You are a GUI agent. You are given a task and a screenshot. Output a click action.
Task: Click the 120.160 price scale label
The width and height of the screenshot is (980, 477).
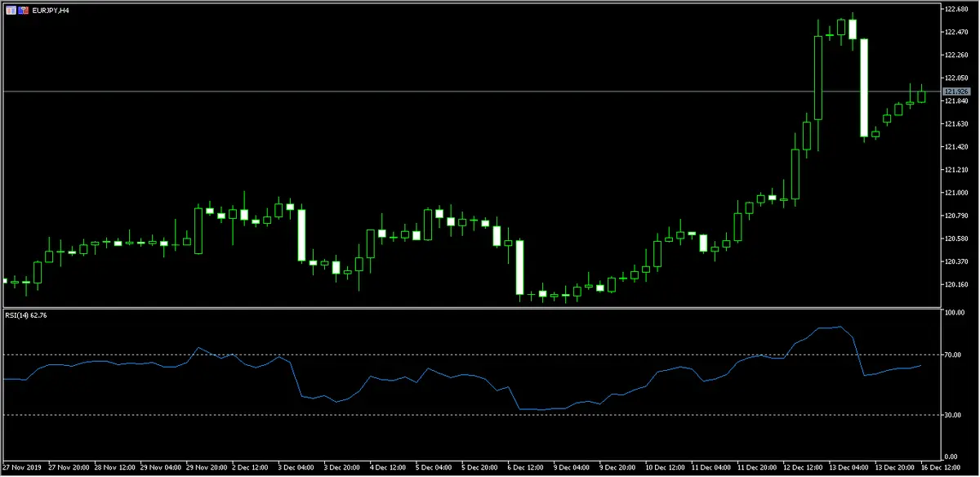click(x=956, y=284)
